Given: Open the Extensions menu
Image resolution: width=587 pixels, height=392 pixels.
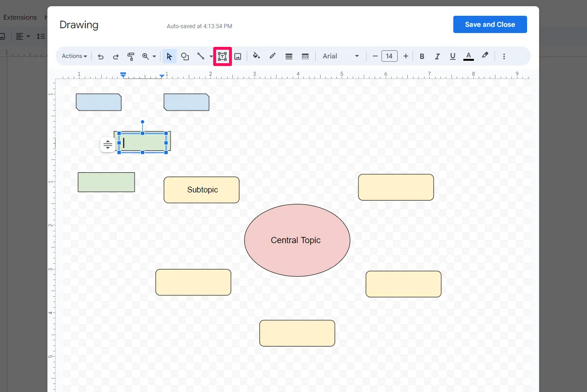Looking at the screenshot, I should click(20, 17).
